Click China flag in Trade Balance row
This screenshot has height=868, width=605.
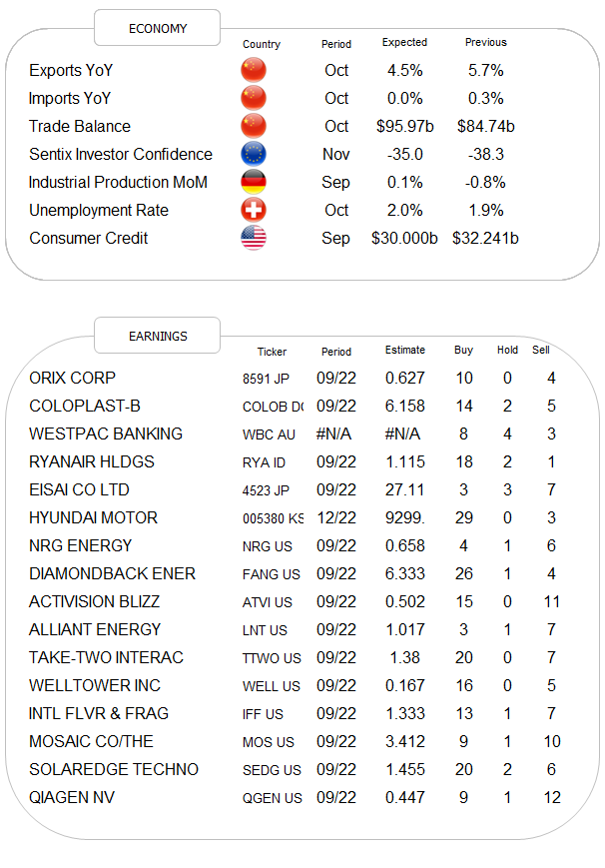[254, 126]
